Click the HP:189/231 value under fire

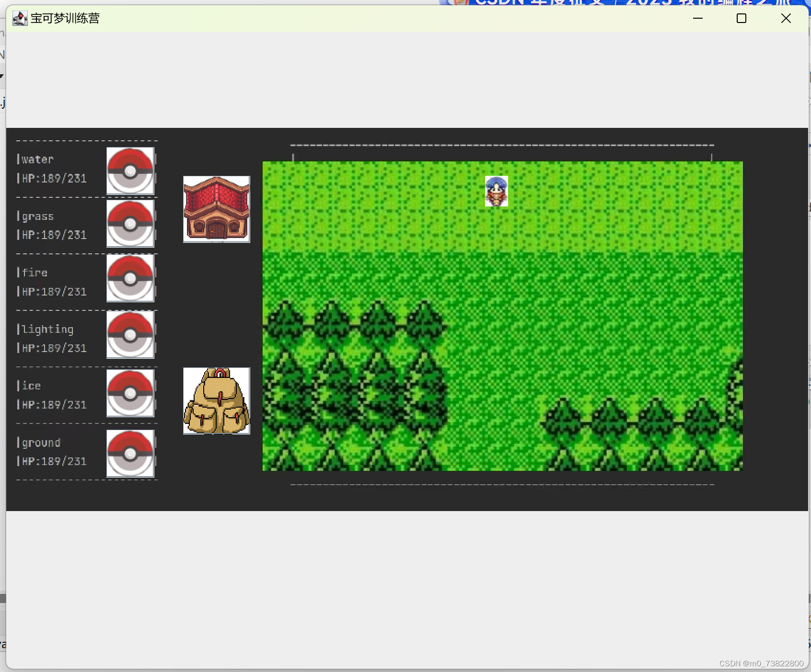coord(54,292)
